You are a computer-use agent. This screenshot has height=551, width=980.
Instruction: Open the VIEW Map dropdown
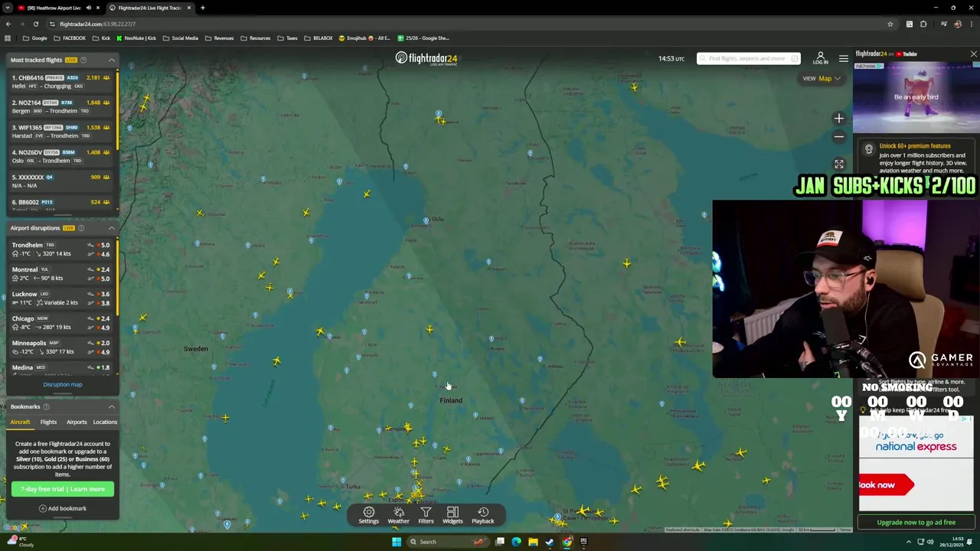[x=822, y=78]
